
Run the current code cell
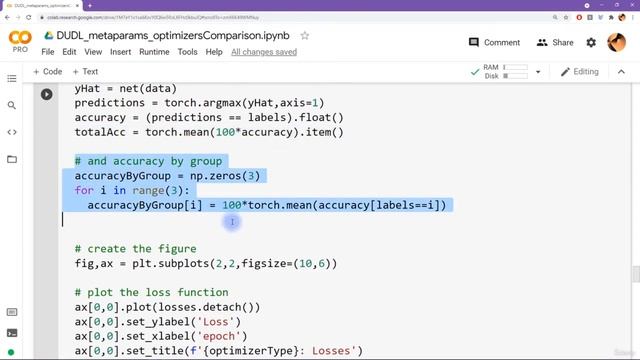[47, 94]
